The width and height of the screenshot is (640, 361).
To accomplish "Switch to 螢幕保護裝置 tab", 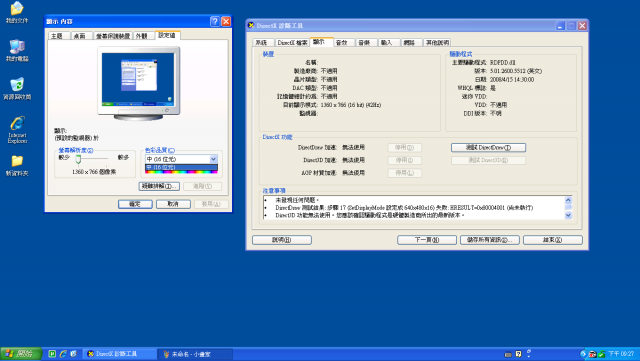I will click(113, 36).
